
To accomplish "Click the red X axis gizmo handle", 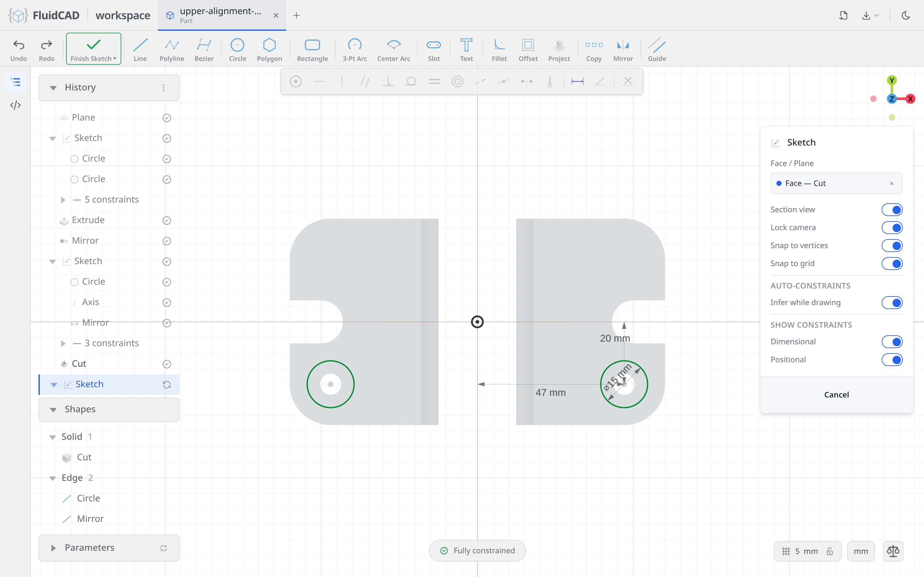I will click(910, 99).
